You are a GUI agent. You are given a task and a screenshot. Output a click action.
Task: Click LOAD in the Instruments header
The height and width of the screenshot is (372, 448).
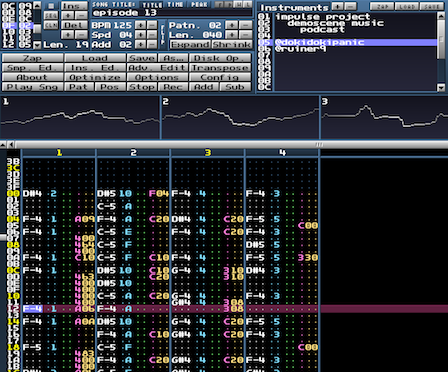tap(407, 6)
